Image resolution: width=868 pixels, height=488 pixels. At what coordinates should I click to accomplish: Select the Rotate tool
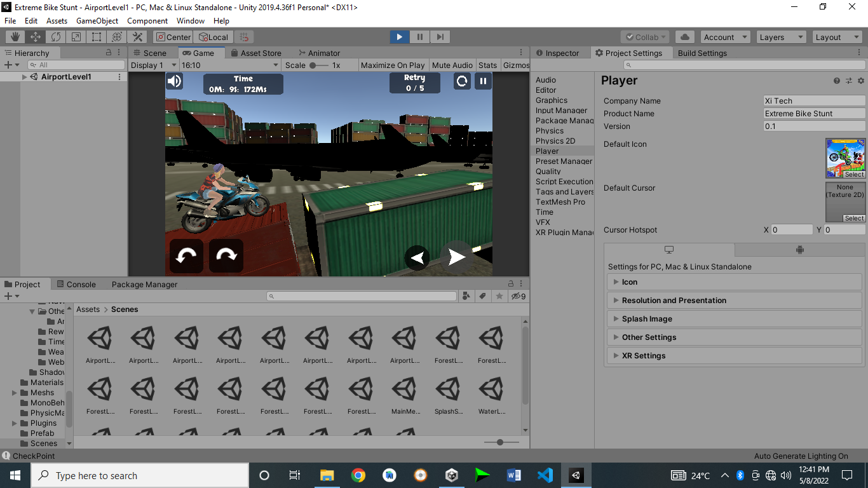(x=56, y=36)
